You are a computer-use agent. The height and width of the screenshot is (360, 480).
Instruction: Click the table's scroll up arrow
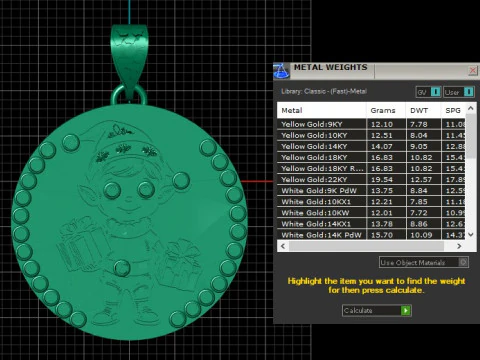click(x=471, y=108)
